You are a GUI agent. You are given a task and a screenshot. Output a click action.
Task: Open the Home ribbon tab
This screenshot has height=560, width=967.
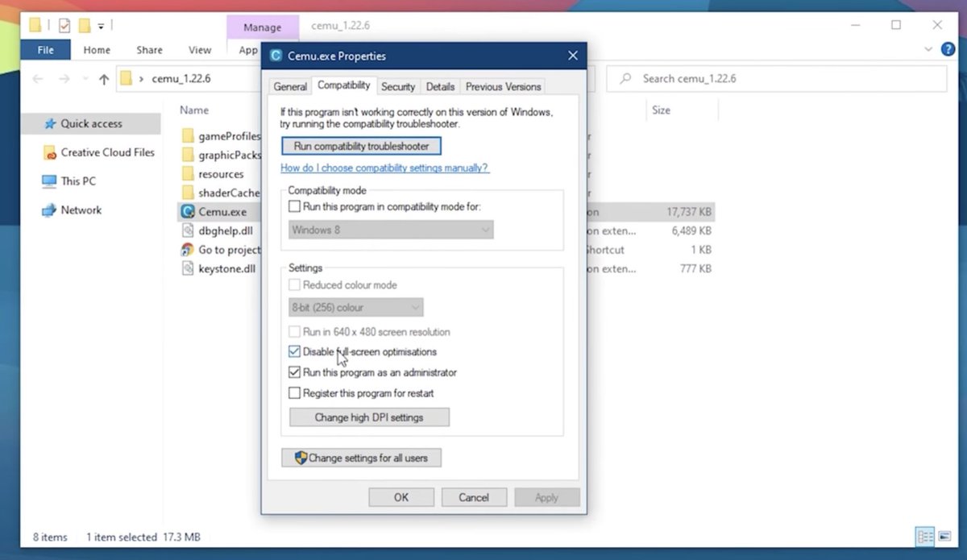(x=97, y=50)
